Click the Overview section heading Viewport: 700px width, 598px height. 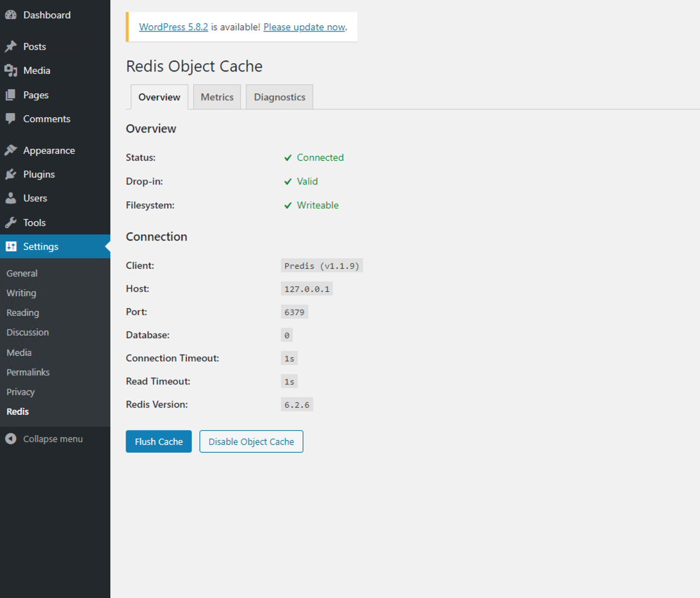coord(151,128)
